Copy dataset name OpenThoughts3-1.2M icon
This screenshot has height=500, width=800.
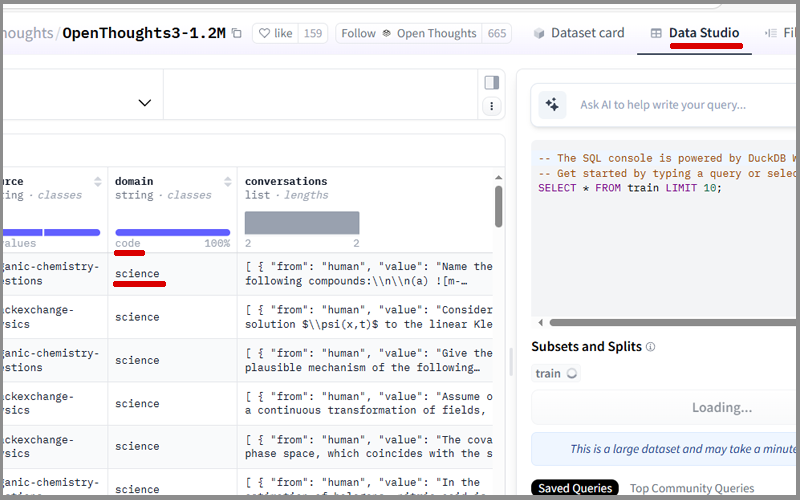point(237,33)
